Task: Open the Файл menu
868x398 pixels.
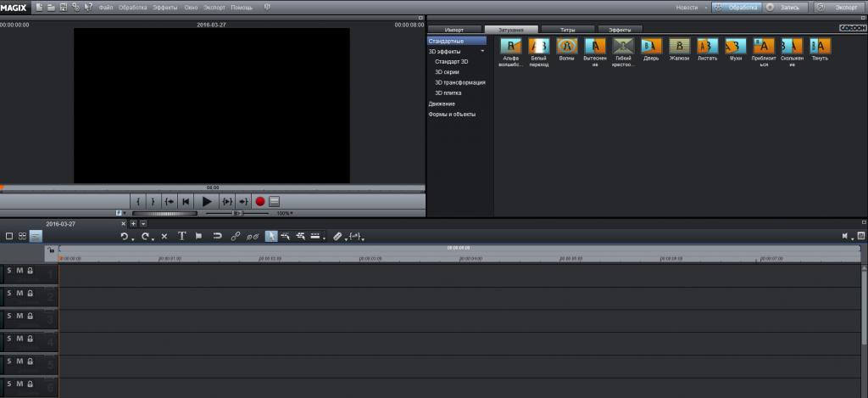Action: [106, 8]
